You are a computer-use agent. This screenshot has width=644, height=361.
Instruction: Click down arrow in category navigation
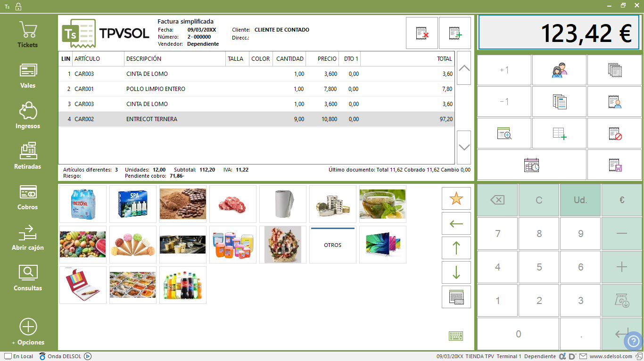click(456, 272)
